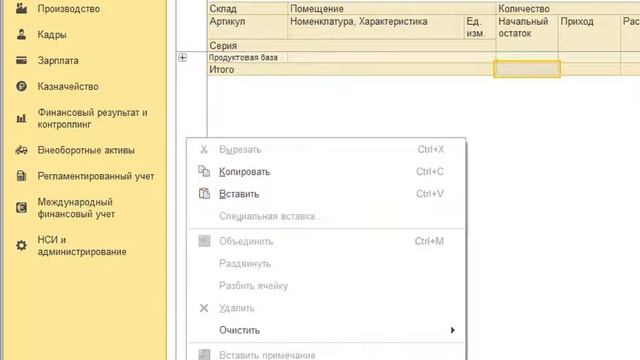Choose Копировать from the context menu
This screenshot has height=360, width=640.
pos(244,172)
